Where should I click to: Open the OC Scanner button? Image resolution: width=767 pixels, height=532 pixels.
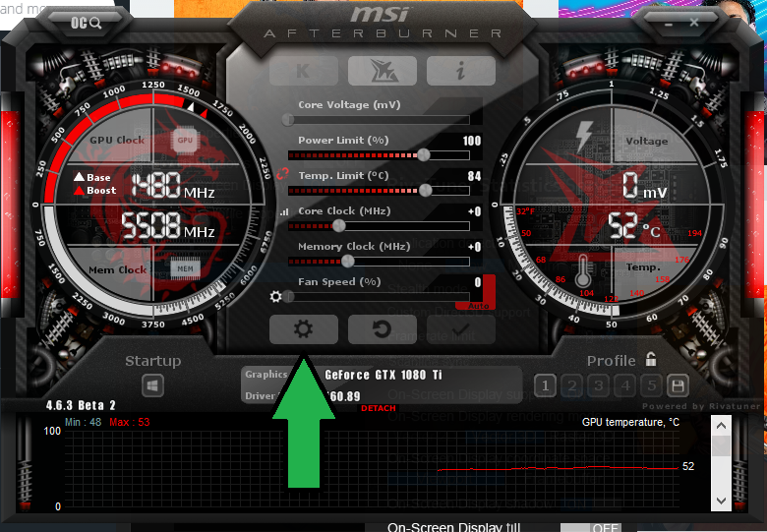[x=86, y=23]
